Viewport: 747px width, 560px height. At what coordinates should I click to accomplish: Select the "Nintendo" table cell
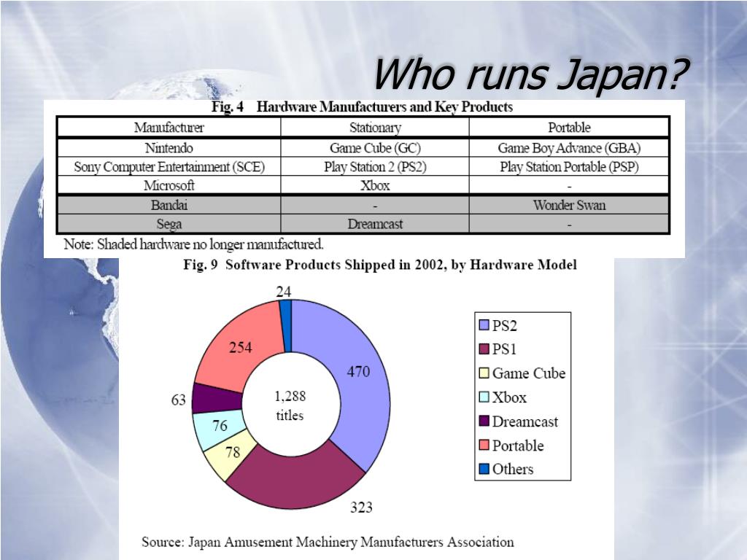[169, 148]
